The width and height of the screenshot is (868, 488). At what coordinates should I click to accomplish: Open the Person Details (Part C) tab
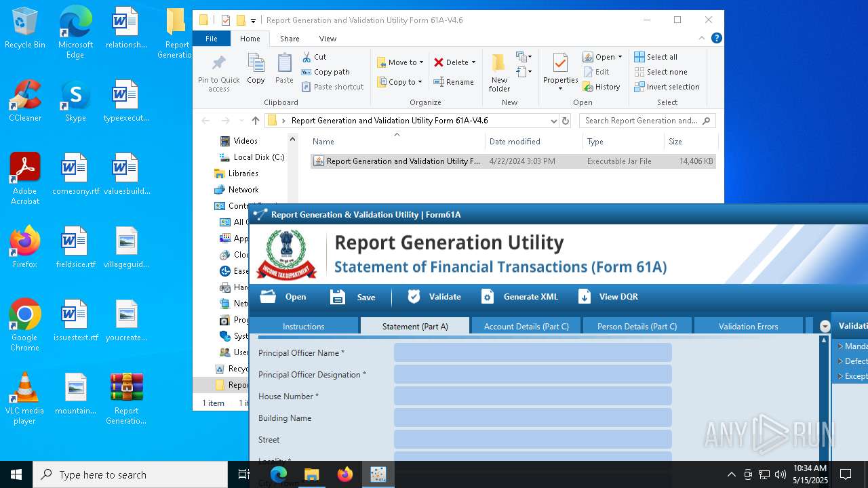pyautogui.click(x=637, y=326)
